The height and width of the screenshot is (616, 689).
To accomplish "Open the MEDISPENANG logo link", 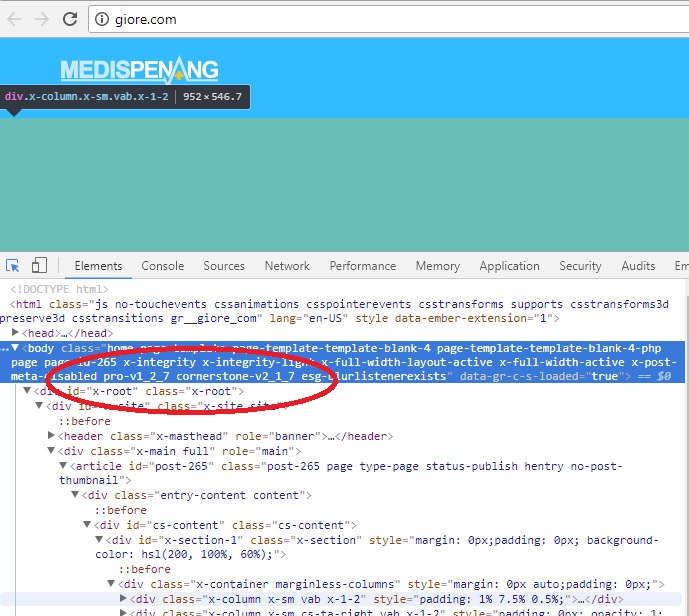I will tap(140, 69).
